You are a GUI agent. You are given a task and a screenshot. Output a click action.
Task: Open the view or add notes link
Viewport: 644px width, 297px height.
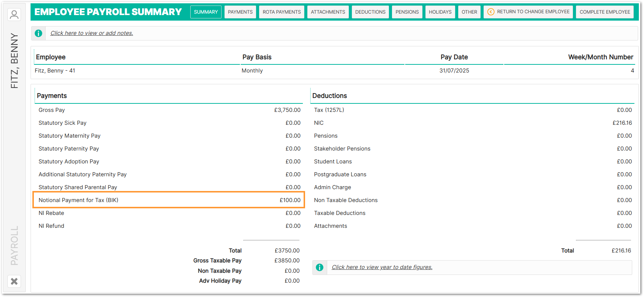[92, 33]
